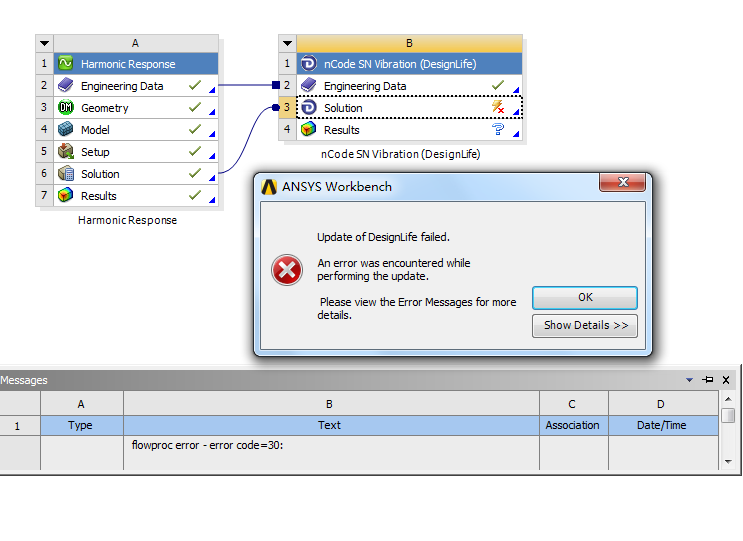Select the Harmonic Response header cell
This screenshot has width=743, height=541.
136,63
